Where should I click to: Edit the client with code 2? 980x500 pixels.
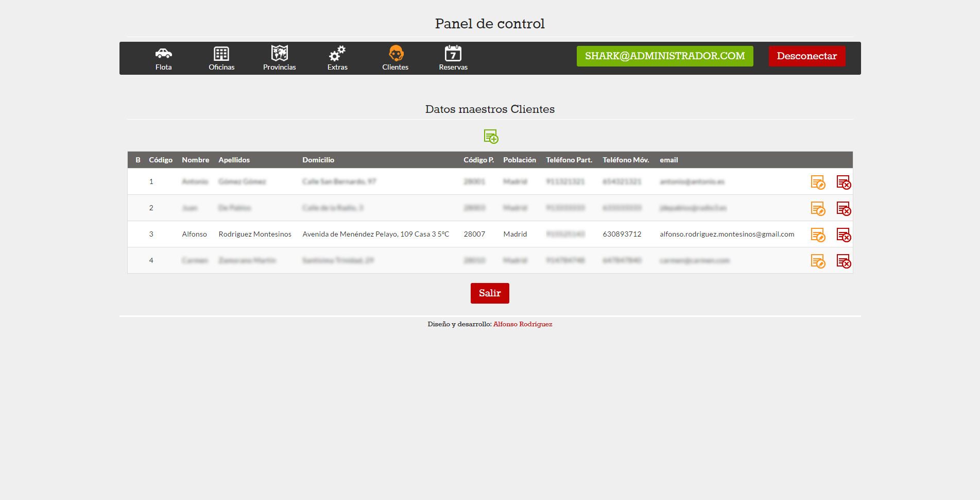(x=818, y=208)
